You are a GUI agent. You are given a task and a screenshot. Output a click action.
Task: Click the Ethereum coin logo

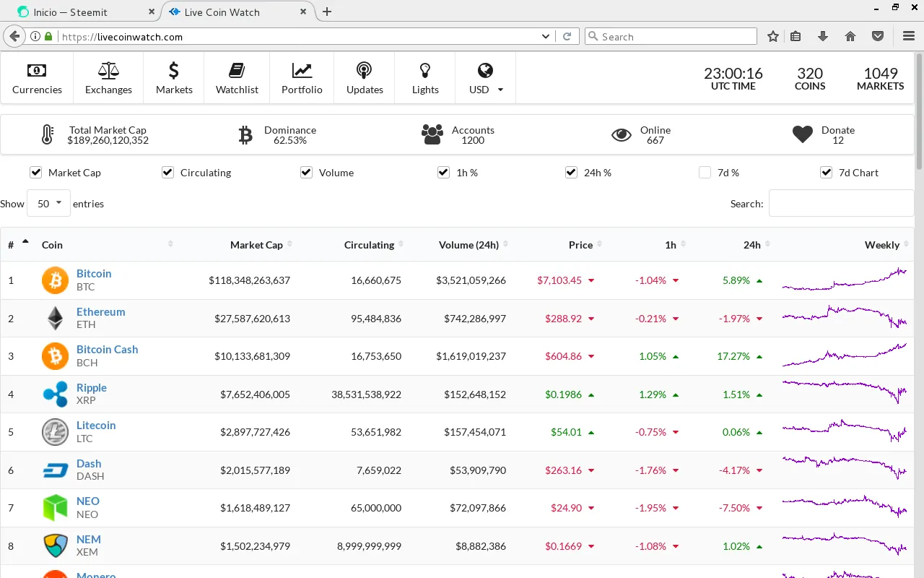point(55,319)
